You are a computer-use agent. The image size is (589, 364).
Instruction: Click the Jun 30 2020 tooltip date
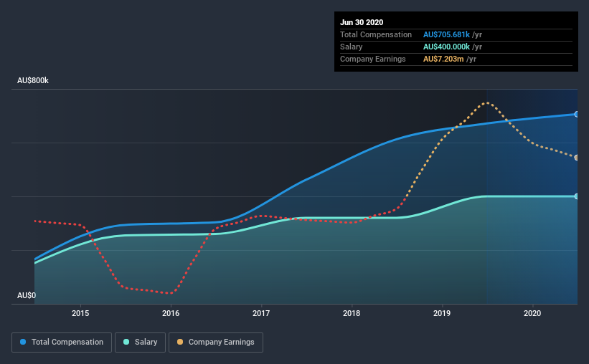pyautogui.click(x=362, y=22)
